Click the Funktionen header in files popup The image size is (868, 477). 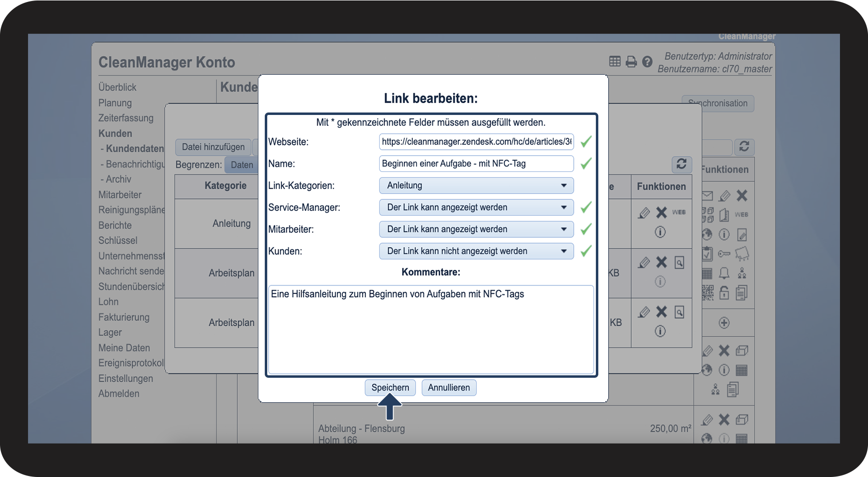point(661,187)
